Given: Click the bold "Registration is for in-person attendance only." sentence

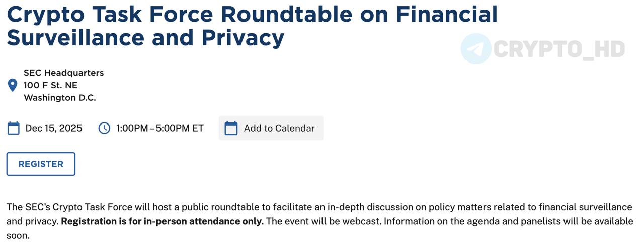Looking at the screenshot, I should point(163,221).
